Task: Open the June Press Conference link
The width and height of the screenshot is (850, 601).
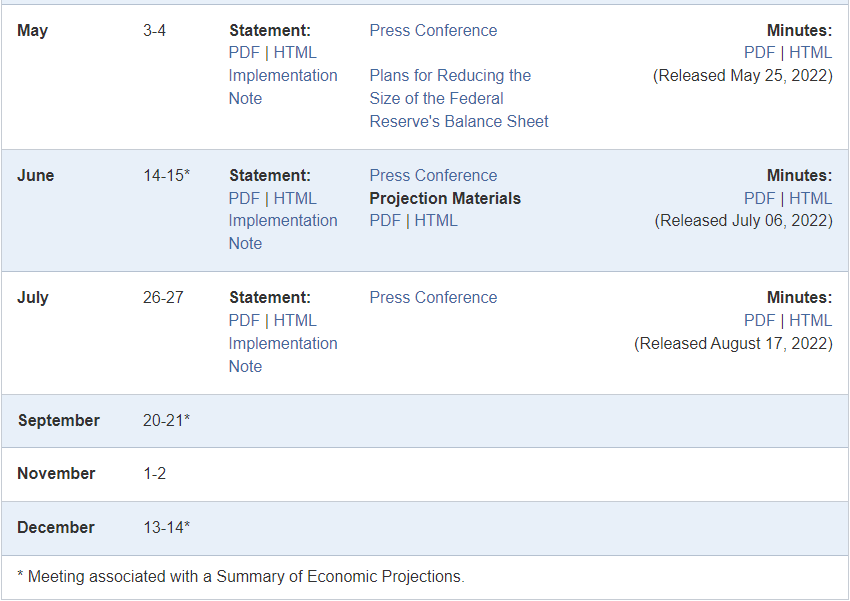Action: 433,176
